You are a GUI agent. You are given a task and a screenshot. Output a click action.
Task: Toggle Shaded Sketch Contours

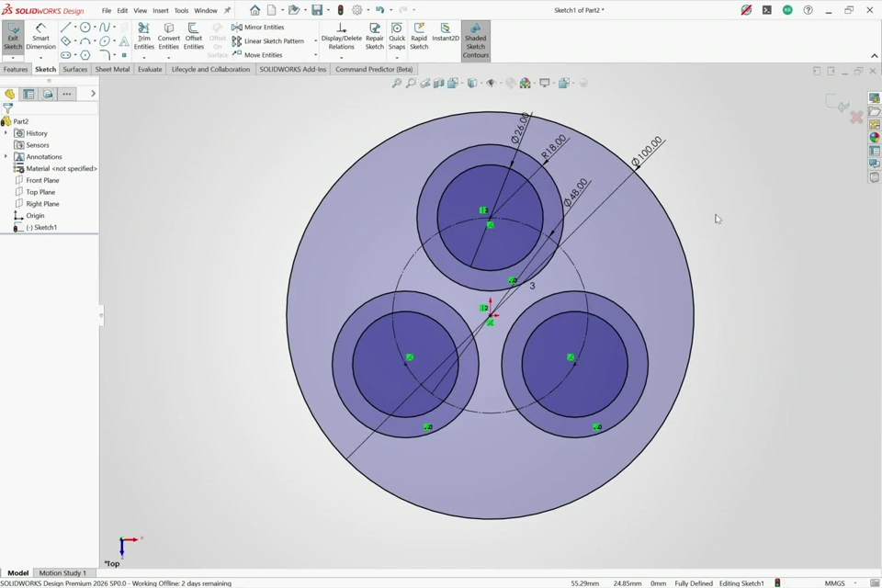pyautogui.click(x=476, y=41)
